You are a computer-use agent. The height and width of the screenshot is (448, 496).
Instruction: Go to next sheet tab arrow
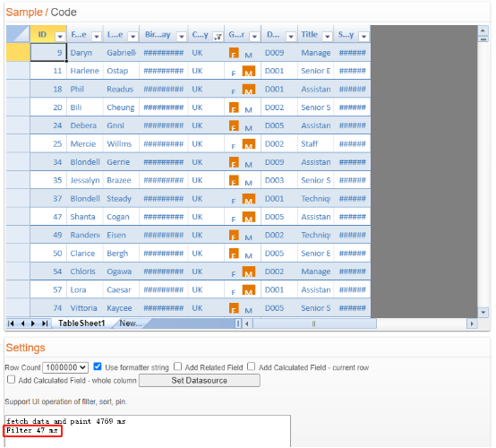click(33, 323)
